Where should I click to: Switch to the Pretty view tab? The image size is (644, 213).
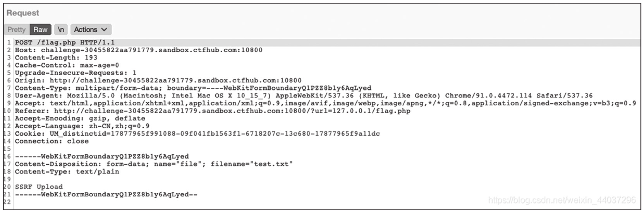[x=16, y=29]
